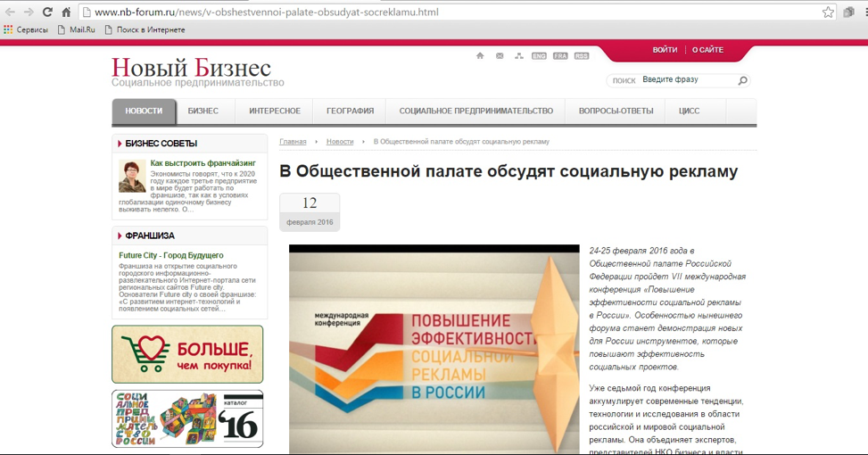Focus the search phrase input field
This screenshot has width=868, height=455.
[688, 79]
